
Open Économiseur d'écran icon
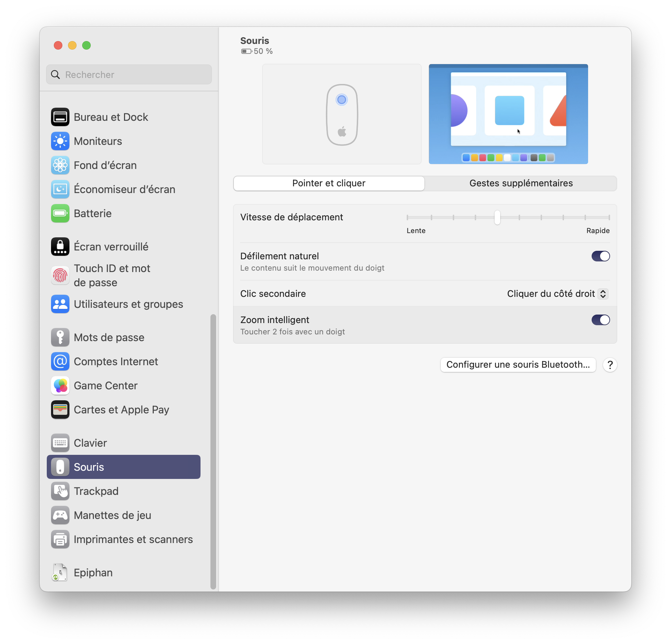point(60,190)
